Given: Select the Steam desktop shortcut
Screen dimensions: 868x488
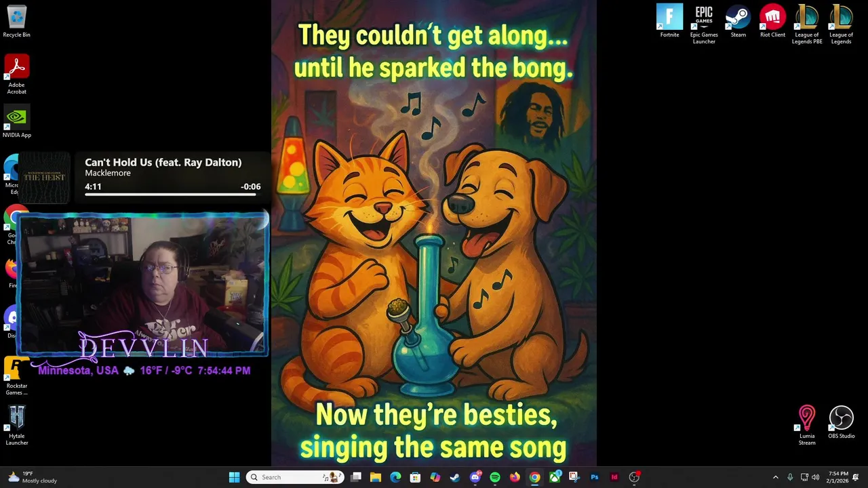Looking at the screenshot, I should (x=738, y=22).
